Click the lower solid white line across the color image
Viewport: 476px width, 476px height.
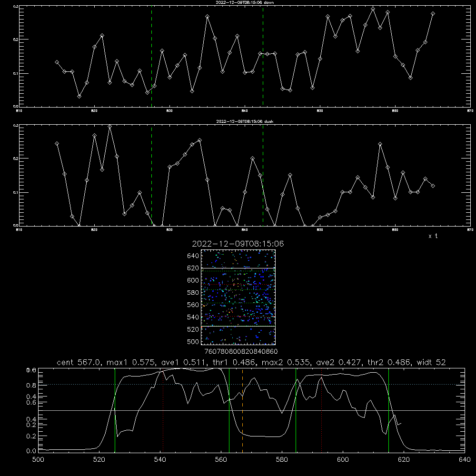(x=238, y=326)
